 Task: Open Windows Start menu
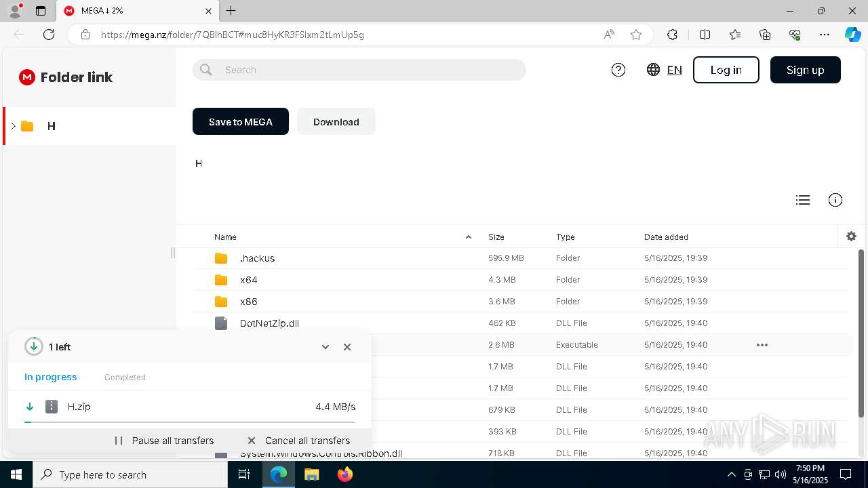[x=16, y=474]
